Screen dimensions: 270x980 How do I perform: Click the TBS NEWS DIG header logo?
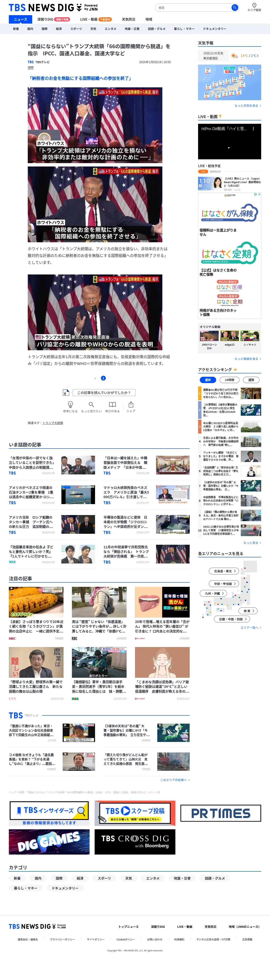[x=53, y=7]
